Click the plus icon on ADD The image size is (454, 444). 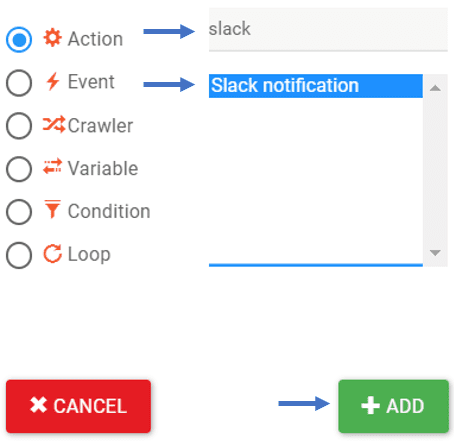pyautogui.click(x=370, y=405)
